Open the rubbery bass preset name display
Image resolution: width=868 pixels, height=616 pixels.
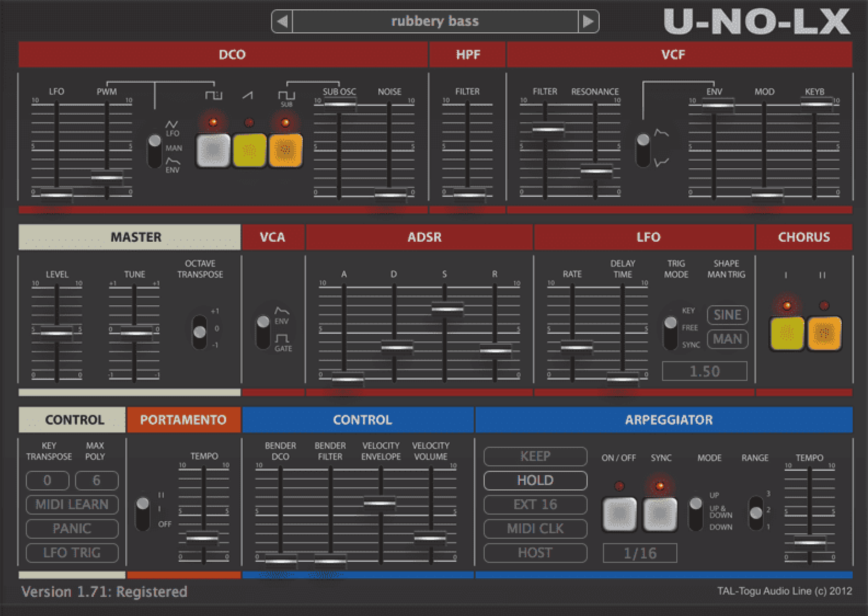click(x=435, y=21)
